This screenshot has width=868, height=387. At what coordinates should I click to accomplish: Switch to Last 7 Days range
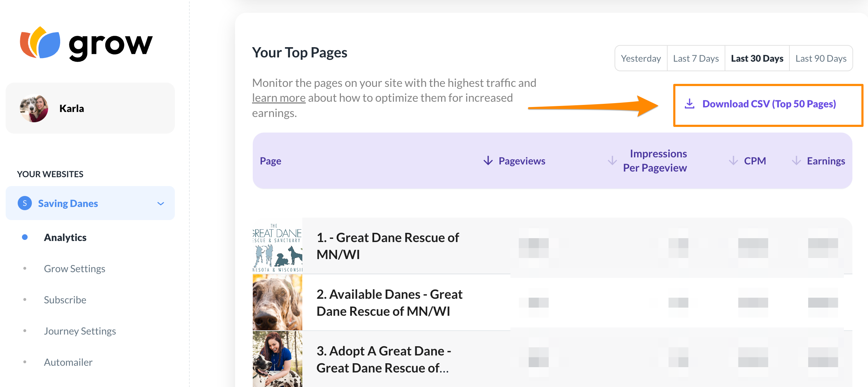point(696,58)
